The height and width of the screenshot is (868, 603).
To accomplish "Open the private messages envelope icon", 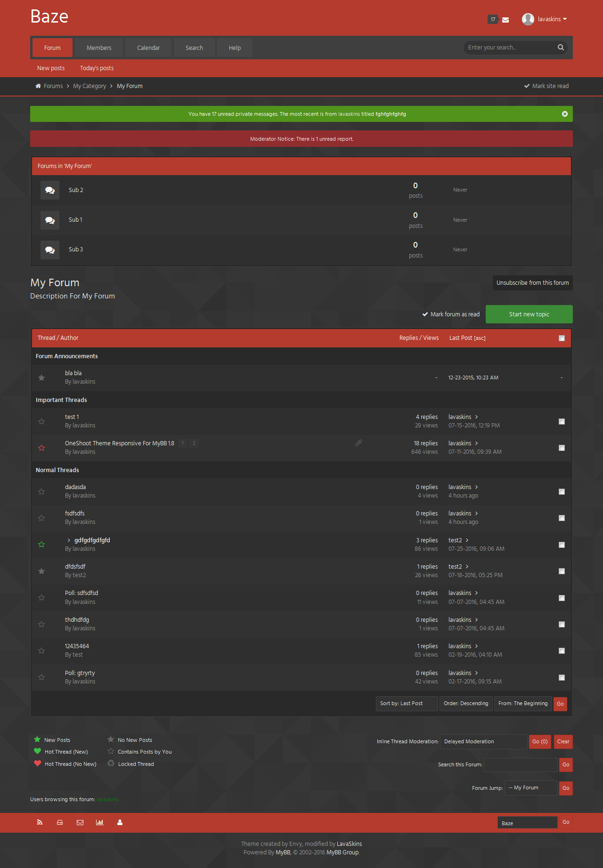I will pyautogui.click(x=505, y=20).
